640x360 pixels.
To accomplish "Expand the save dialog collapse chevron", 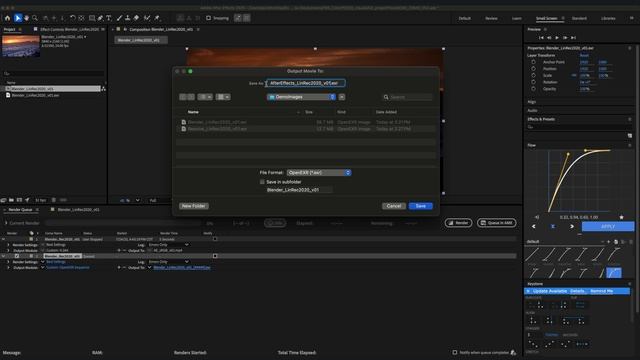I will [x=342, y=97].
